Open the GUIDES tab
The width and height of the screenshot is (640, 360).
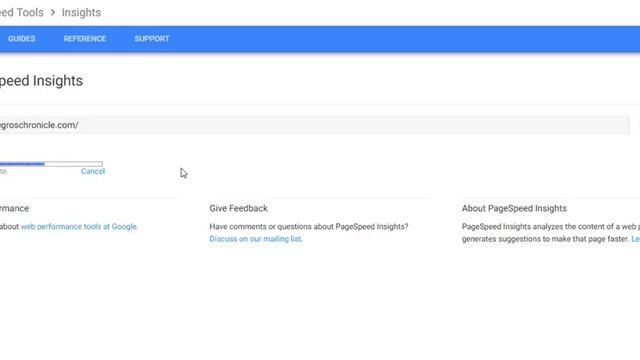coord(22,39)
